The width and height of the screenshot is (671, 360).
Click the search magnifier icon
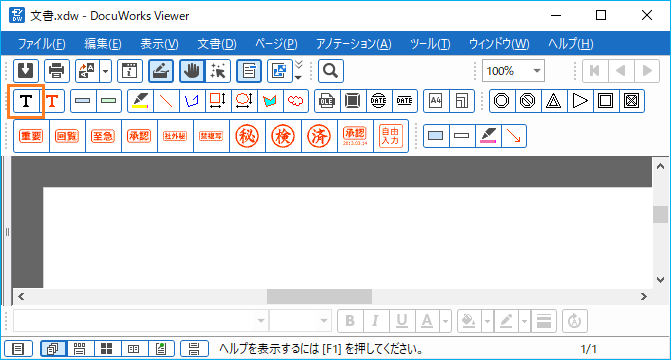pyautogui.click(x=331, y=71)
